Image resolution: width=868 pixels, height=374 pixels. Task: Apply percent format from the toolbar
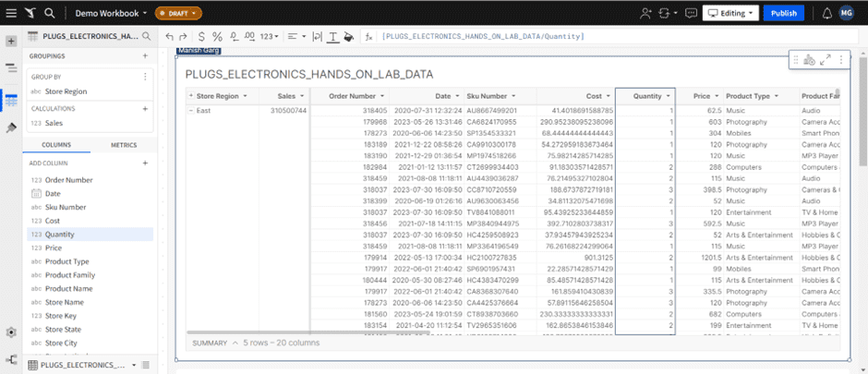216,36
